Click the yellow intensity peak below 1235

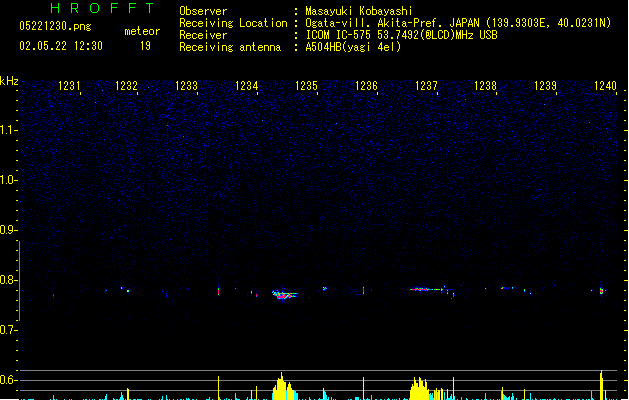tap(283, 386)
